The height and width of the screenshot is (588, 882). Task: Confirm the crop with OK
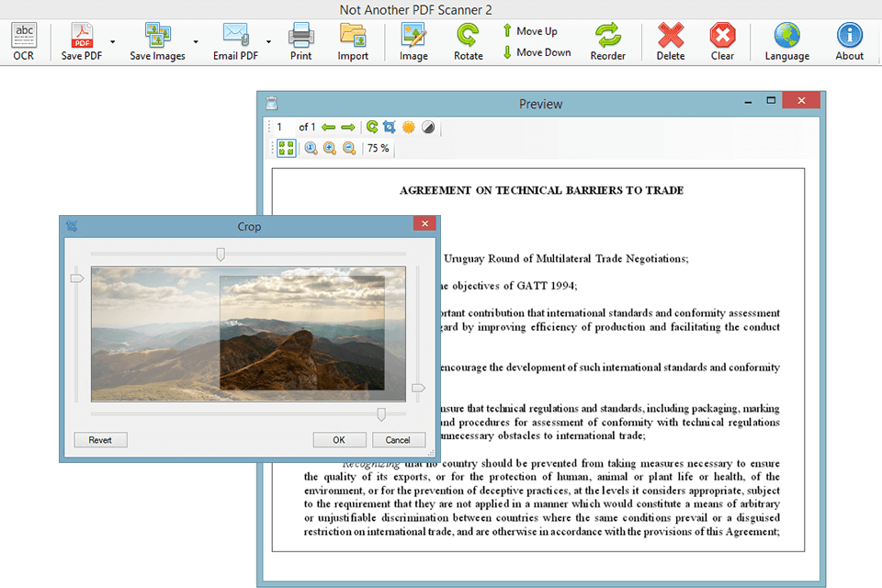[x=339, y=440]
